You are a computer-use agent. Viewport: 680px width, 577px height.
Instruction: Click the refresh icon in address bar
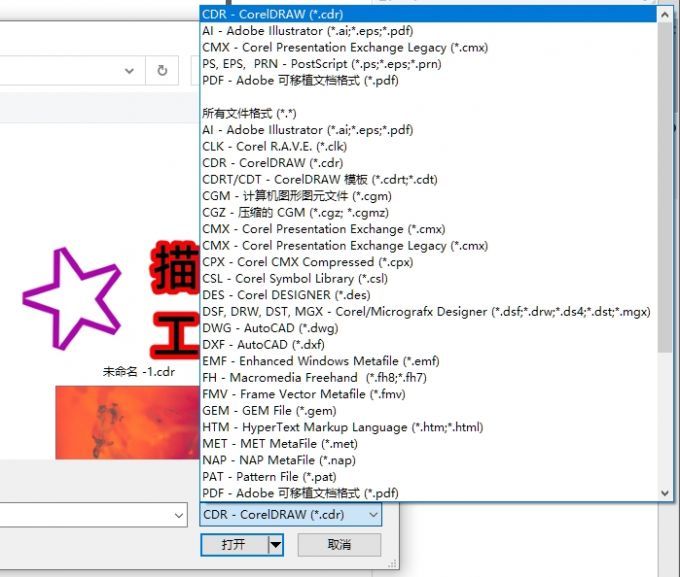pyautogui.click(x=162, y=70)
